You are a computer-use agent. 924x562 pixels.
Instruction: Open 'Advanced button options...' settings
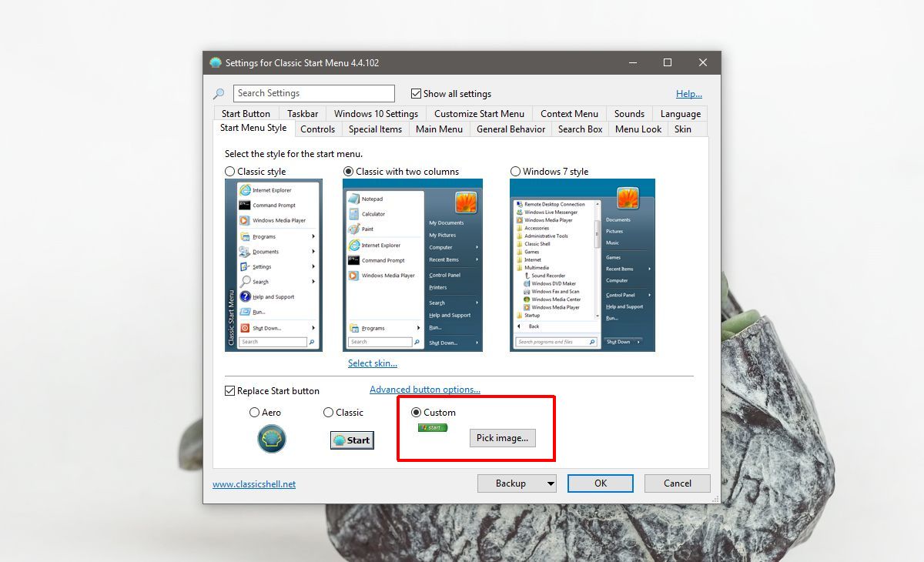424,389
